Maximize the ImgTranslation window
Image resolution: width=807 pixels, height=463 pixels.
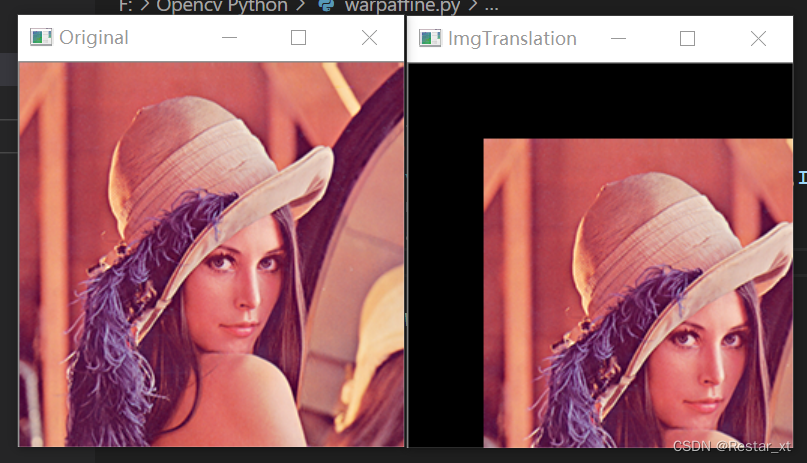coord(688,39)
